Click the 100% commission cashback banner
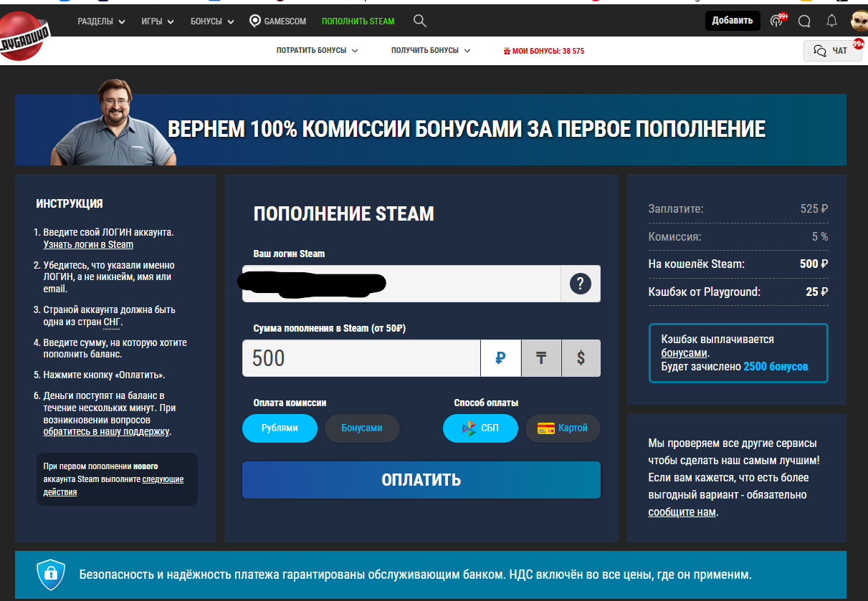 pyautogui.click(x=431, y=130)
